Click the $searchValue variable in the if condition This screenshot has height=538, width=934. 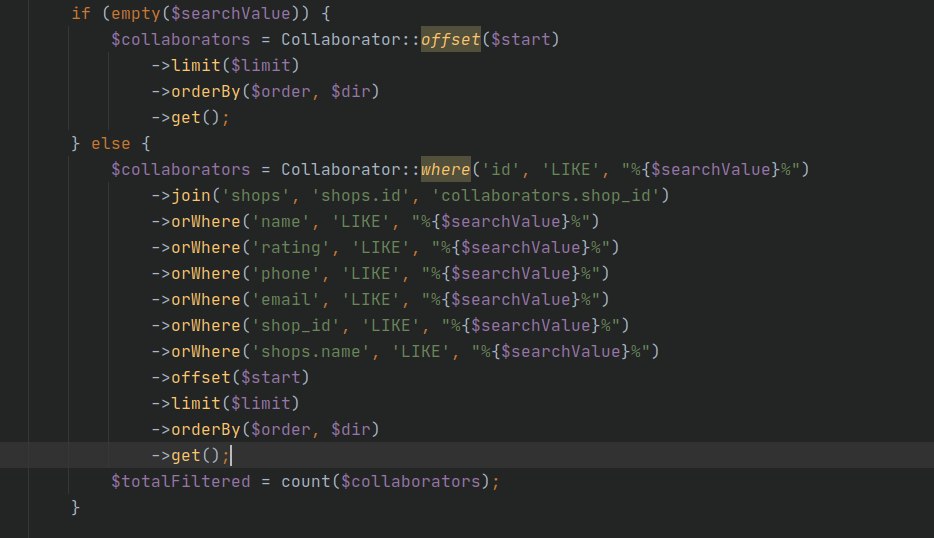231,13
